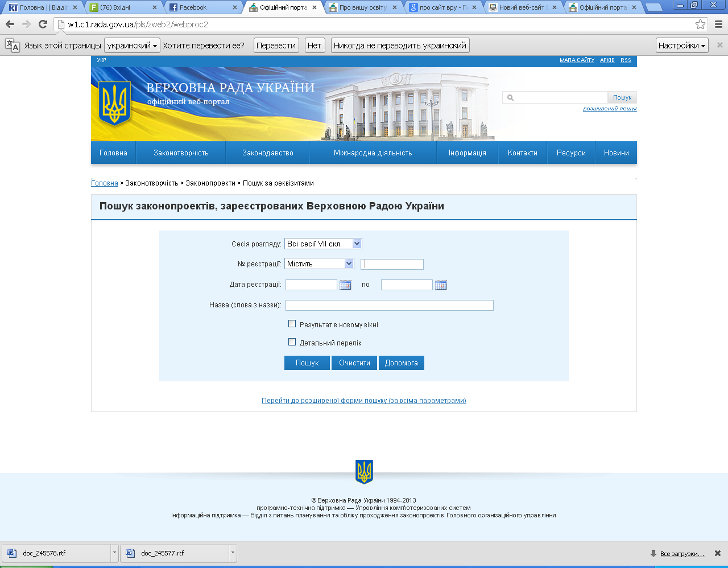This screenshot has height=568, width=728.
Task: Click the header 'Пошук' search button
Action: pyautogui.click(x=622, y=97)
